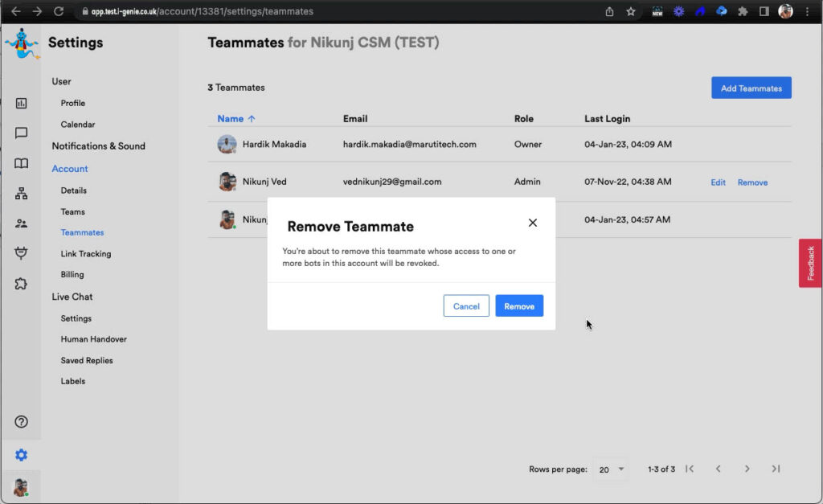Go to next page of teammates
The height and width of the screenshot is (504, 823).
[747, 469]
